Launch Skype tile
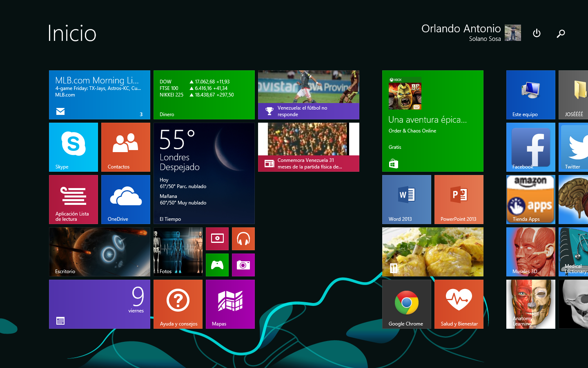588x368 pixels. [73, 147]
